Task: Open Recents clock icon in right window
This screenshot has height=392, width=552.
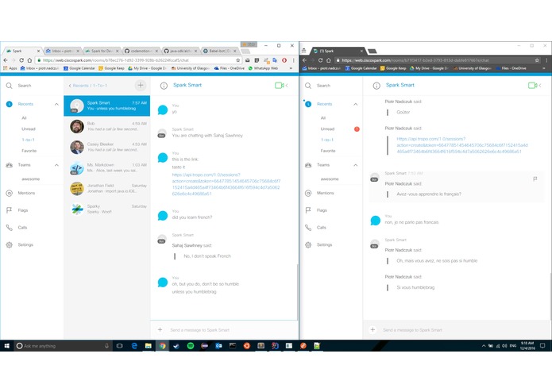Action: pyautogui.click(x=308, y=104)
